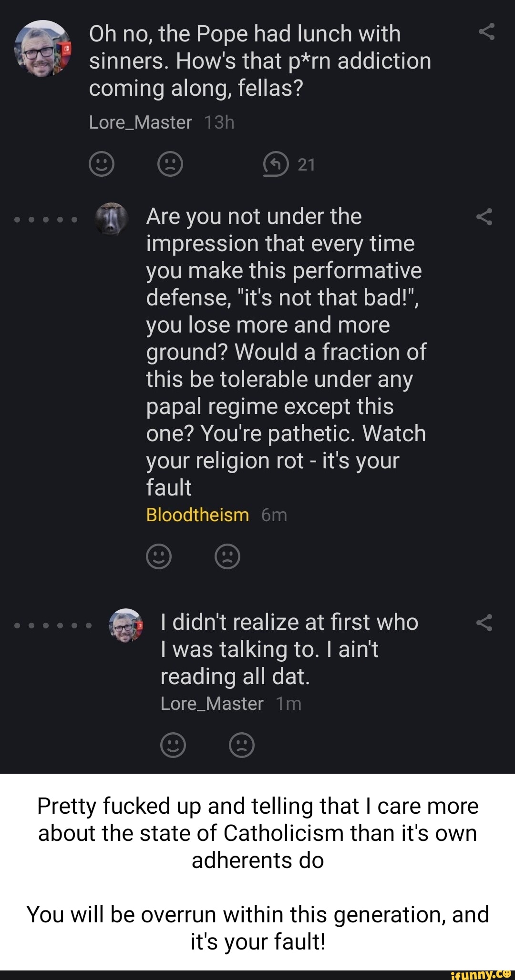The height and width of the screenshot is (980, 515).
Task: Tap Lore_Master username under the 1m reply
Action: click(212, 704)
